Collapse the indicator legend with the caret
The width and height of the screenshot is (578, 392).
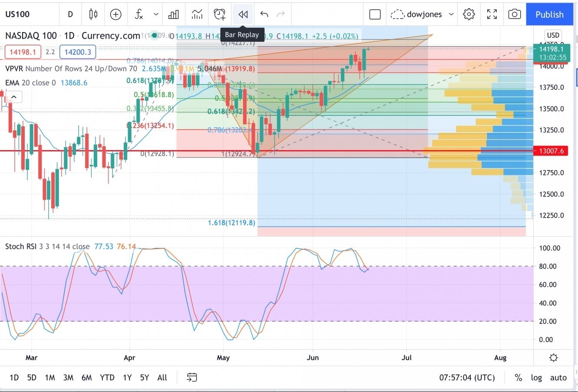[x=14, y=97]
